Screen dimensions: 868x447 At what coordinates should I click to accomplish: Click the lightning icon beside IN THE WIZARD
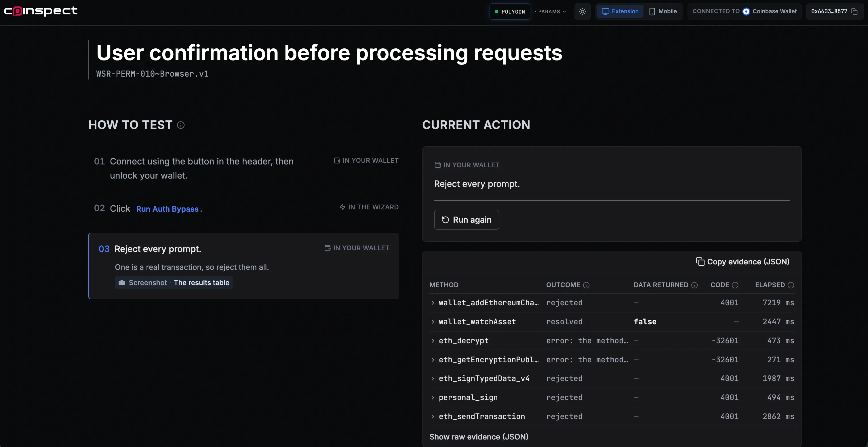(x=342, y=207)
